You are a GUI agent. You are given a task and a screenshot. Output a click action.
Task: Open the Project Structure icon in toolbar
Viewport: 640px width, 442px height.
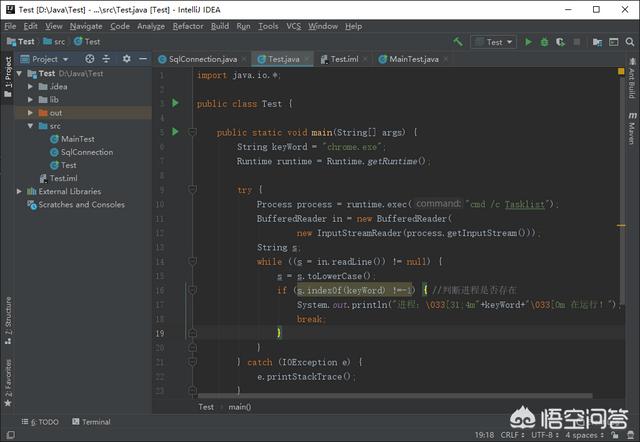point(597,42)
